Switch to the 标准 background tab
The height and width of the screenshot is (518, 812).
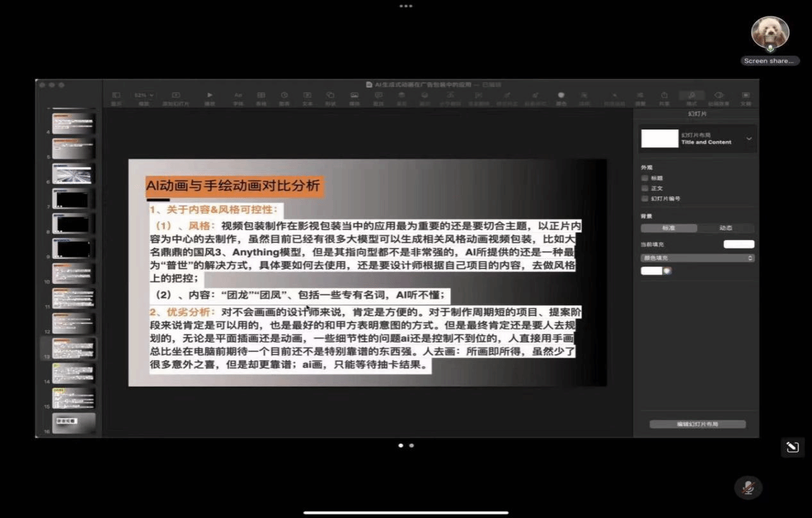click(668, 228)
